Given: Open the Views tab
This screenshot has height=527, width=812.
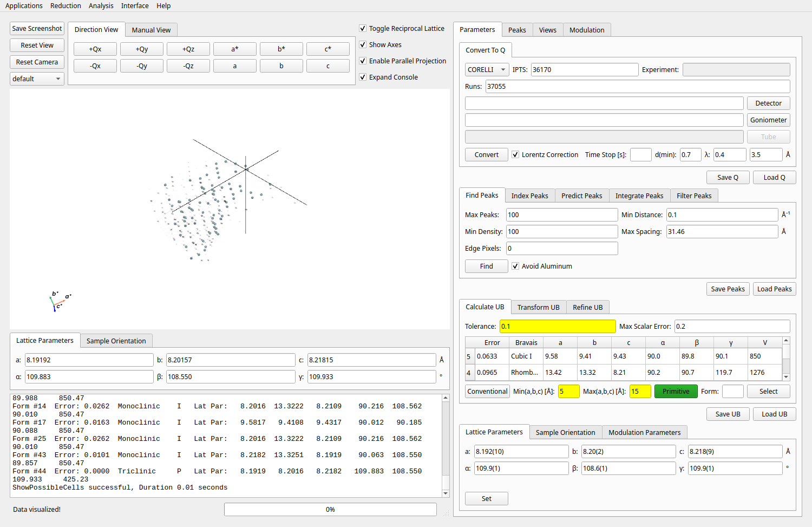Looking at the screenshot, I should 548,30.
